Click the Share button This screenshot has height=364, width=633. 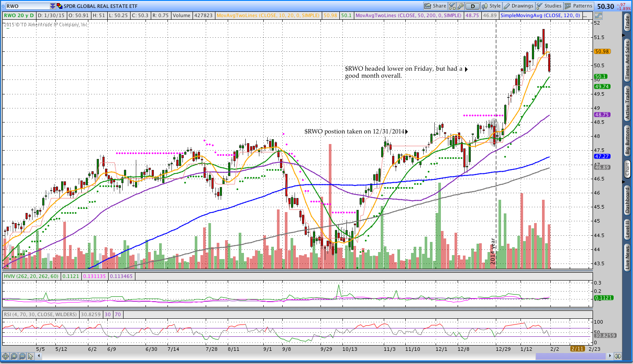(x=436, y=6)
